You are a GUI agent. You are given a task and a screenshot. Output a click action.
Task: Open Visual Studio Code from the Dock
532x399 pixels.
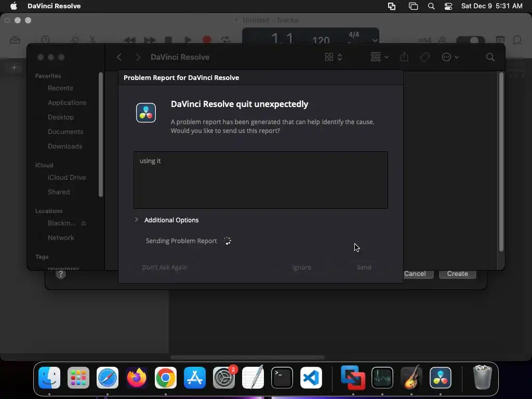311,377
